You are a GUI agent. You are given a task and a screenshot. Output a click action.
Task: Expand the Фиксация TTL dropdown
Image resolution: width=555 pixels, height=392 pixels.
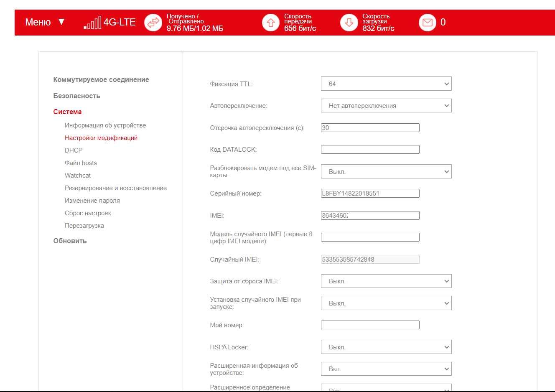point(386,84)
